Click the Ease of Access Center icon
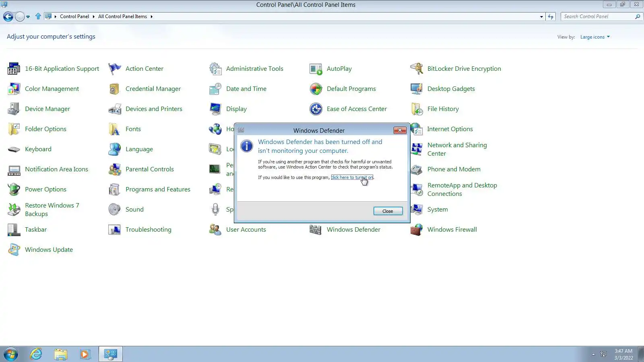644x362 pixels. pyautogui.click(x=316, y=109)
